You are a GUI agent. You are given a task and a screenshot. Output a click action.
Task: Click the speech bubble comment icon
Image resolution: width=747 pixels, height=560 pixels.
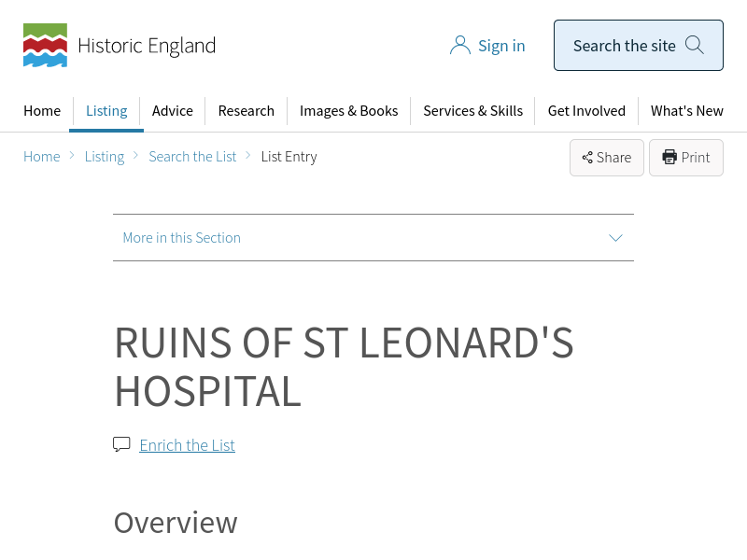(121, 444)
